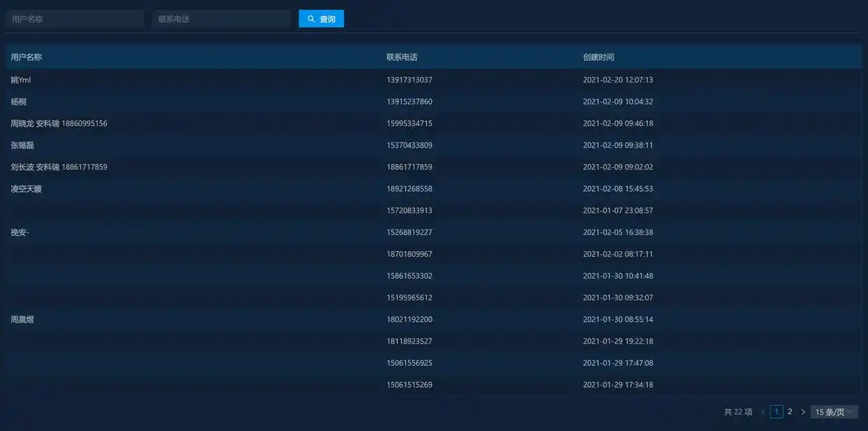Click the 创建时间 column header
Viewport: 868px width, 431px height.
(x=598, y=57)
